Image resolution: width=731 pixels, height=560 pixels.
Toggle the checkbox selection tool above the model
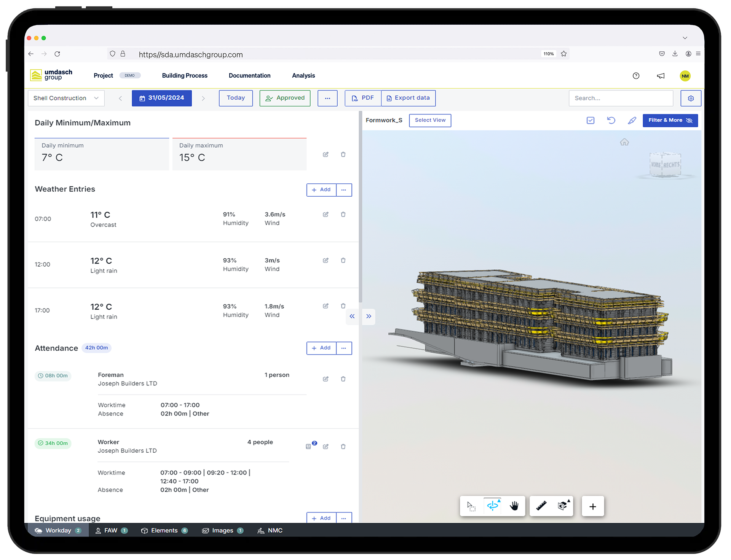pos(591,120)
